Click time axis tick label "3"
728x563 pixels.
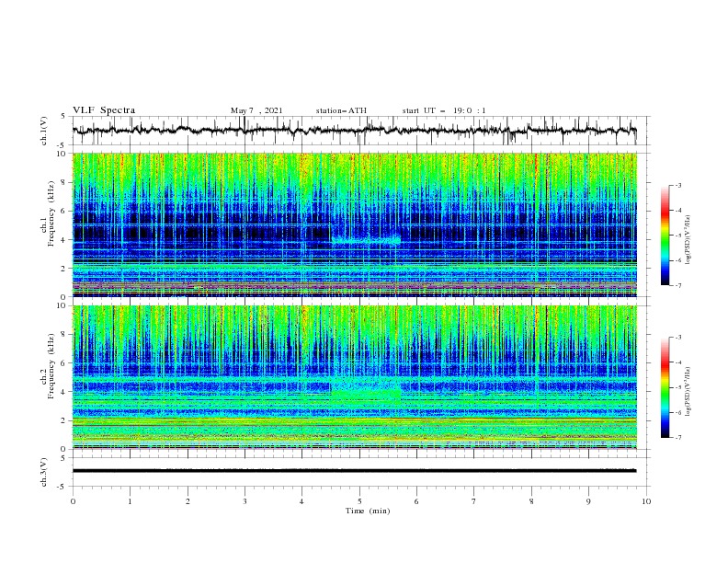(245, 501)
